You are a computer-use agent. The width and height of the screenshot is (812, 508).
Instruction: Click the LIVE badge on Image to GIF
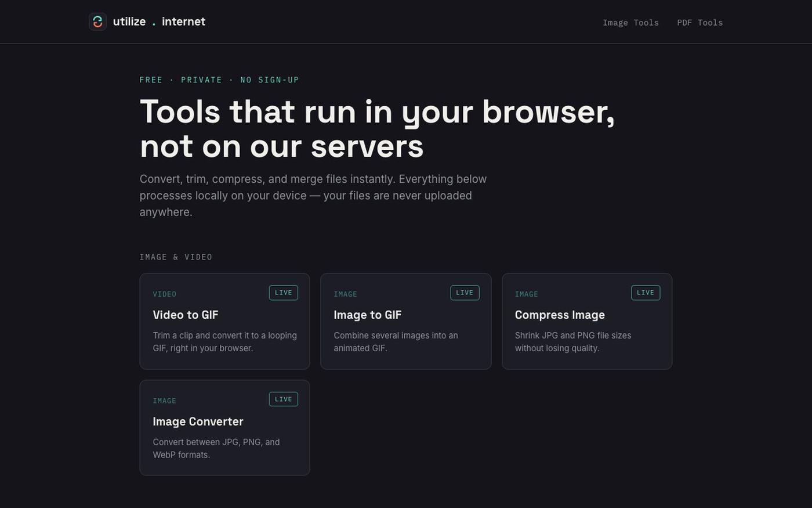click(465, 293)
